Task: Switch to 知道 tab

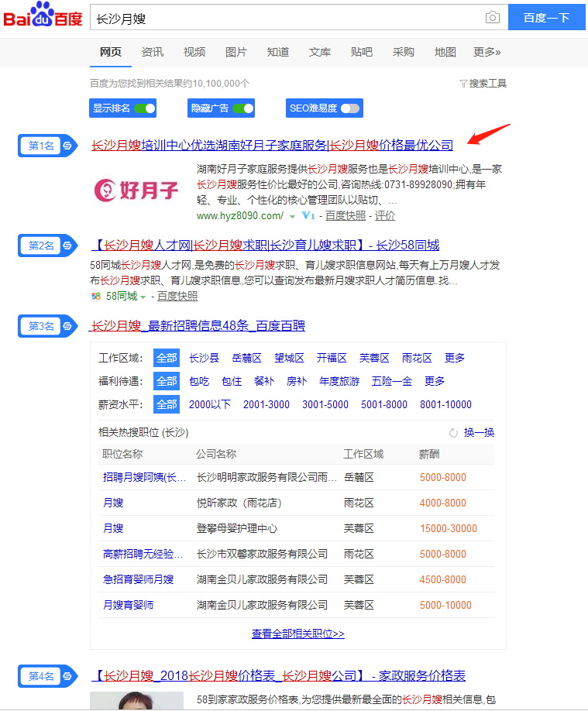Action: 277,52
